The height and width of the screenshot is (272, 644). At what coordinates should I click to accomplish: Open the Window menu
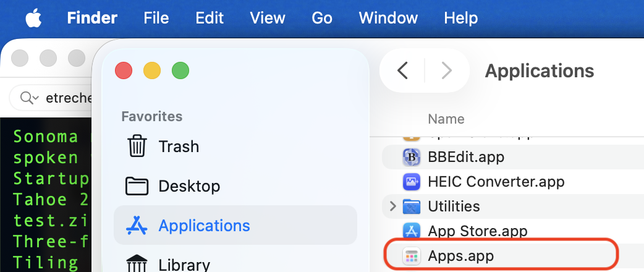[388, 18]
